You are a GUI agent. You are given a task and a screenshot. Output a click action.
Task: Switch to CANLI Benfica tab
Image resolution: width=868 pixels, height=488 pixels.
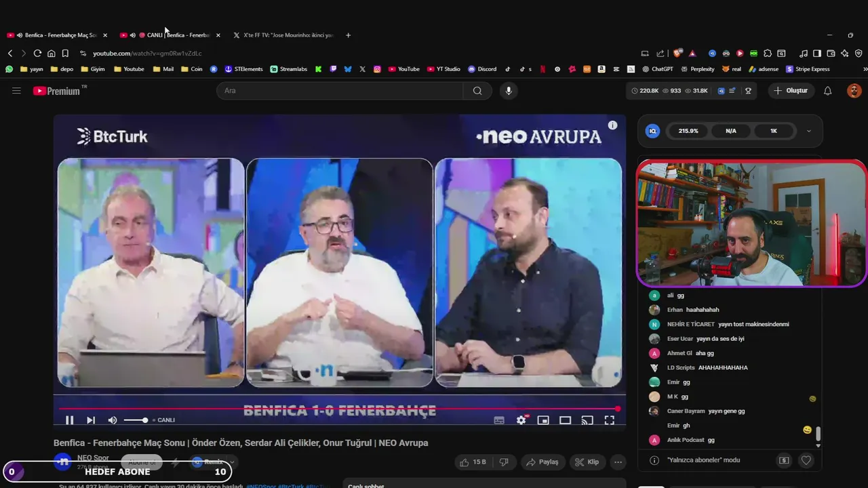click(x=171, y=35)
